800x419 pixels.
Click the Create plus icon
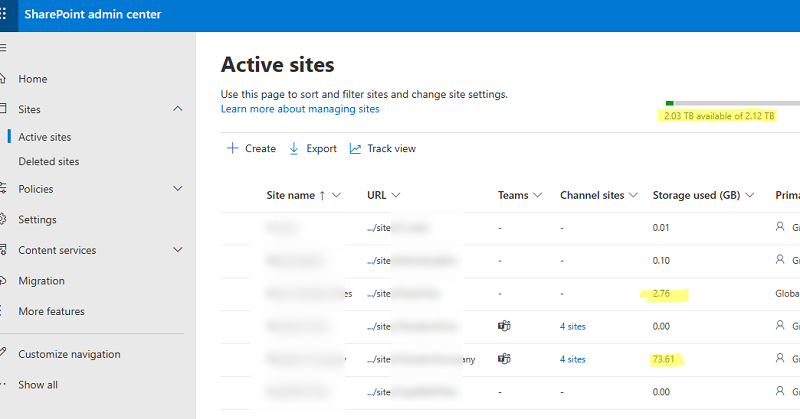point(232,148)
